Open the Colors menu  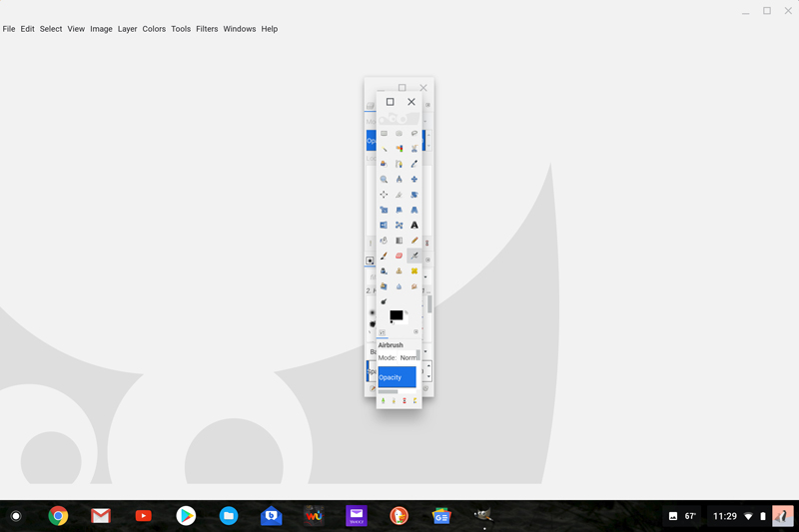pyautogui.click(x=154, y=29)
